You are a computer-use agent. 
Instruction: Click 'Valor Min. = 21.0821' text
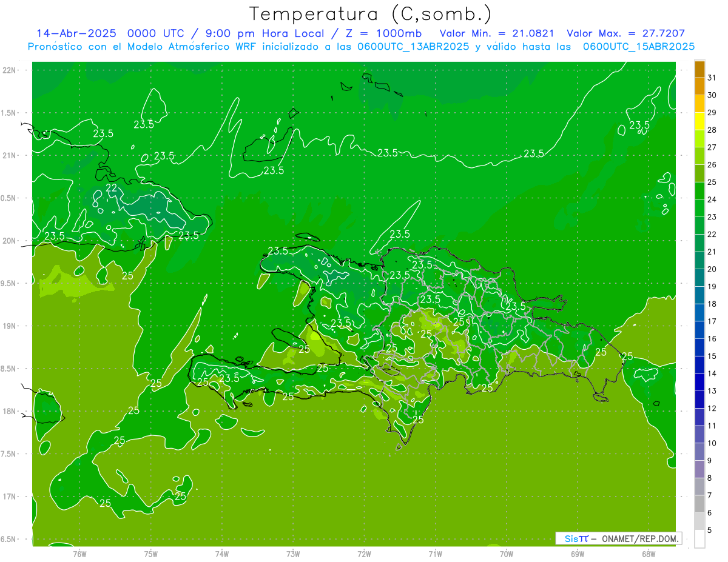pyautogui.click(x=497, y=33)
